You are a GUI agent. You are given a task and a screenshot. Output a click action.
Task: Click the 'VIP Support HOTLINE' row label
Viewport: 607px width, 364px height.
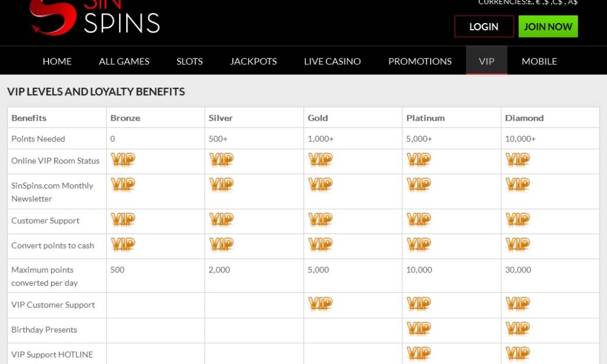point(52,355)
